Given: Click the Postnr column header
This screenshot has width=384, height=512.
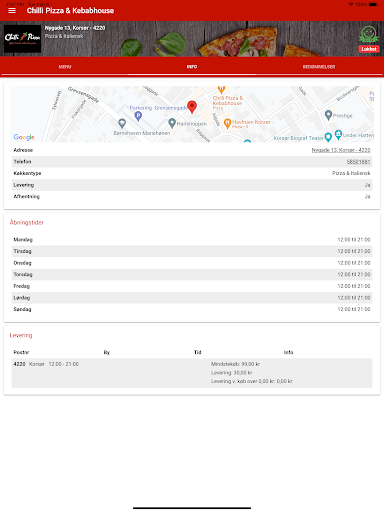Looking at the screenshot, I should [21, 352].
